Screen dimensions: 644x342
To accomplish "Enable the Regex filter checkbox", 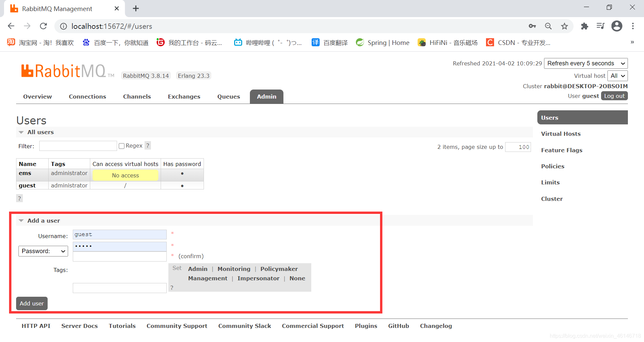I will click(x=122, y=146).
